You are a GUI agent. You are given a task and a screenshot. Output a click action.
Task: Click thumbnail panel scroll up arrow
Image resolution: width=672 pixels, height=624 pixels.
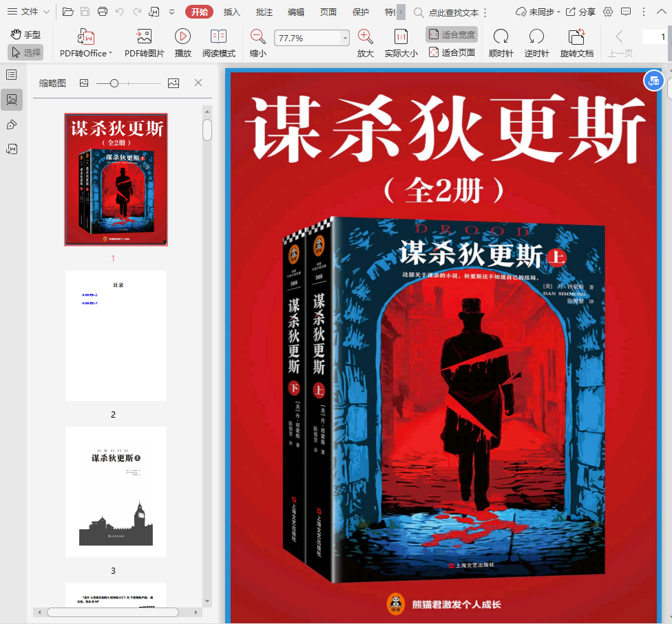(207, 111)
